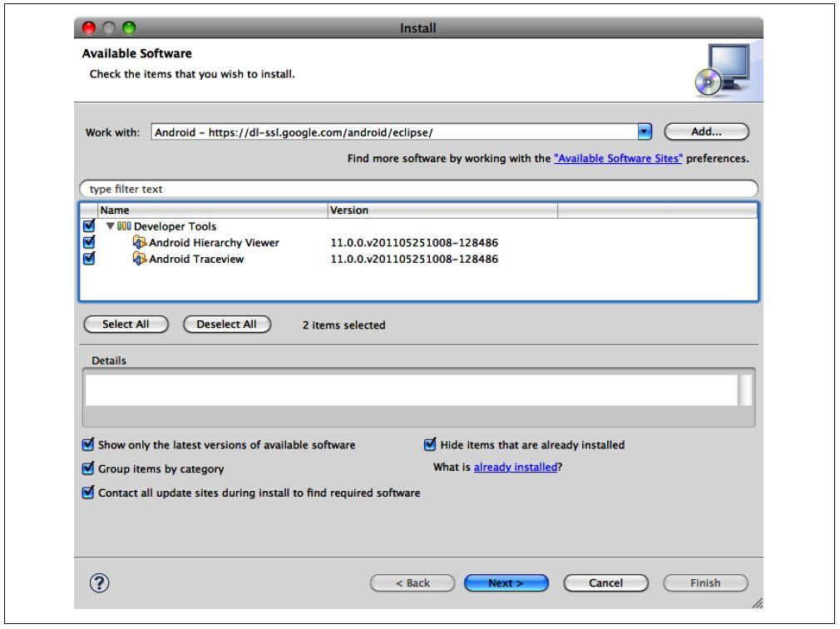Click the Name column header
The width and height of the screenshot is (840, 629).
(x=213, y=210)
